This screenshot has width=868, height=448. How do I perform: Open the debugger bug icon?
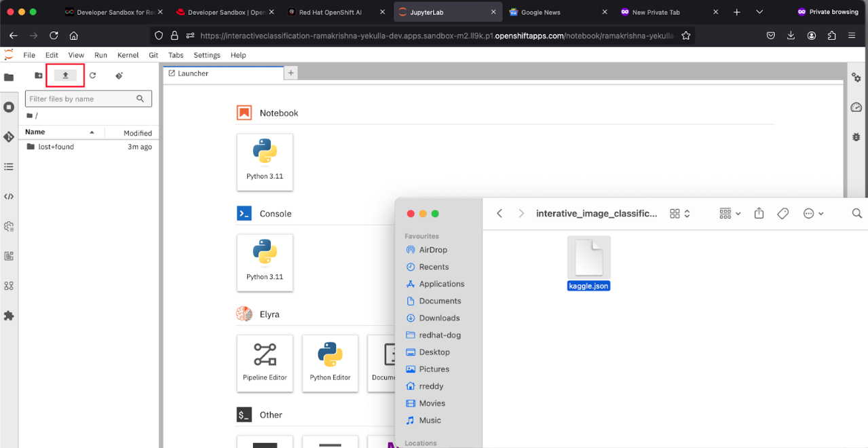click(856, 136)
